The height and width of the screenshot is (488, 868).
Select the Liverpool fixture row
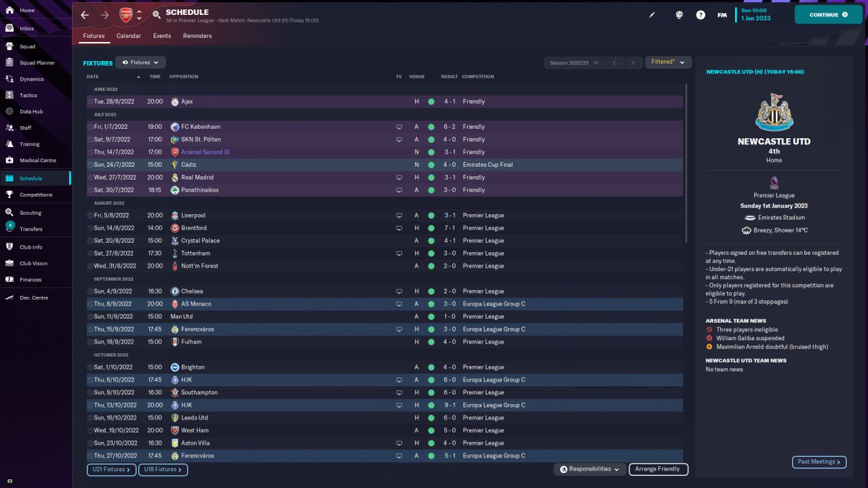tap(384, 216)
